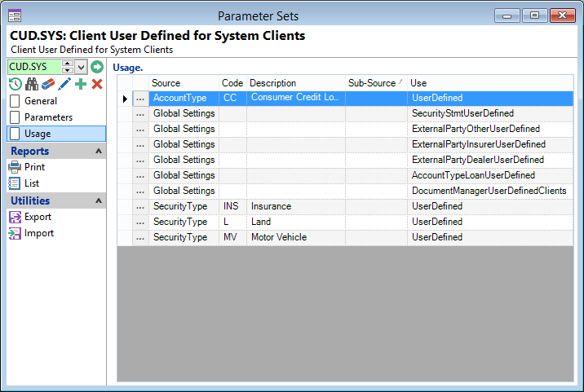Open ellipsis button on AccountTypeLoanUserDefined row
584x392 pixels.
tap(140, 176)
